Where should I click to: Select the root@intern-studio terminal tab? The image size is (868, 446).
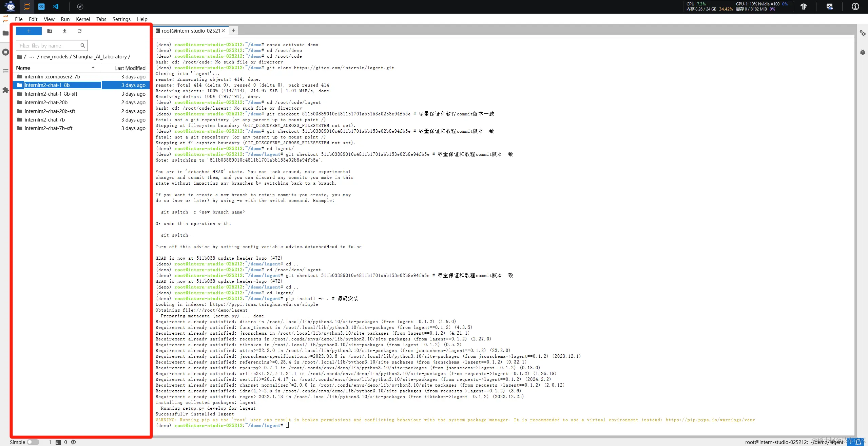(x=191, y=31)
